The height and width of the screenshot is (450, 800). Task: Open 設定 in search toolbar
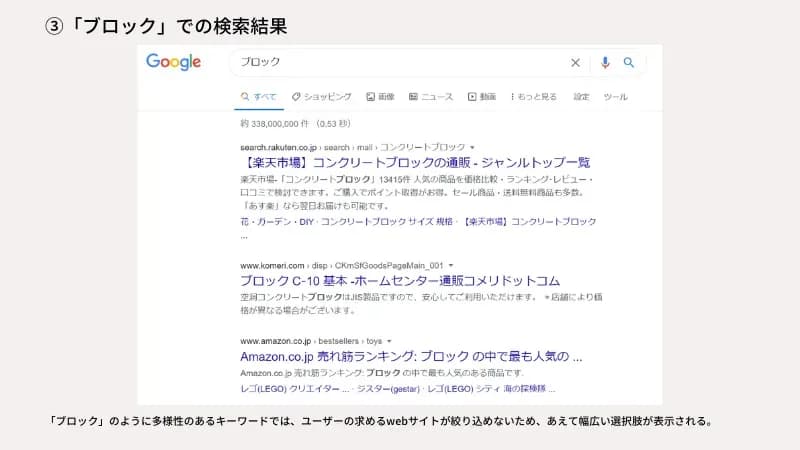(x=581, y=96)
